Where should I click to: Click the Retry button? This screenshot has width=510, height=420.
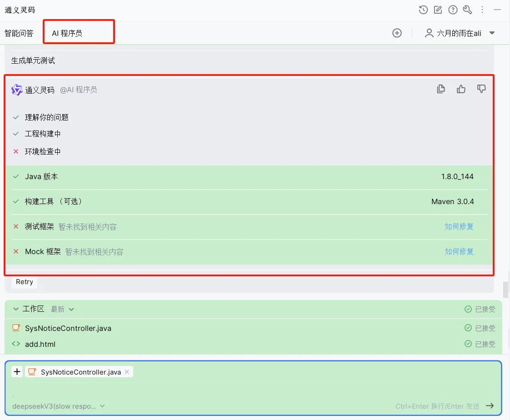click(25, 282)
